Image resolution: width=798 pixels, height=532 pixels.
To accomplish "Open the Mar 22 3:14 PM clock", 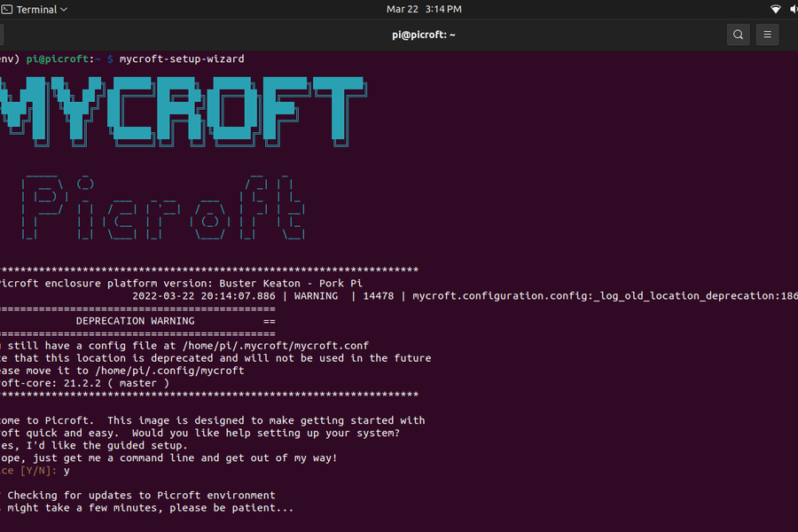I will click(424, 9).
